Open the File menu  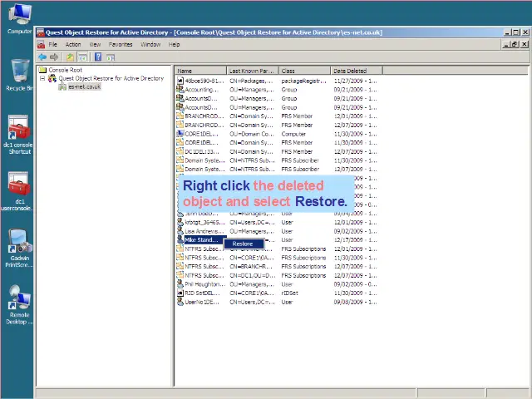(x=52, y=44)
